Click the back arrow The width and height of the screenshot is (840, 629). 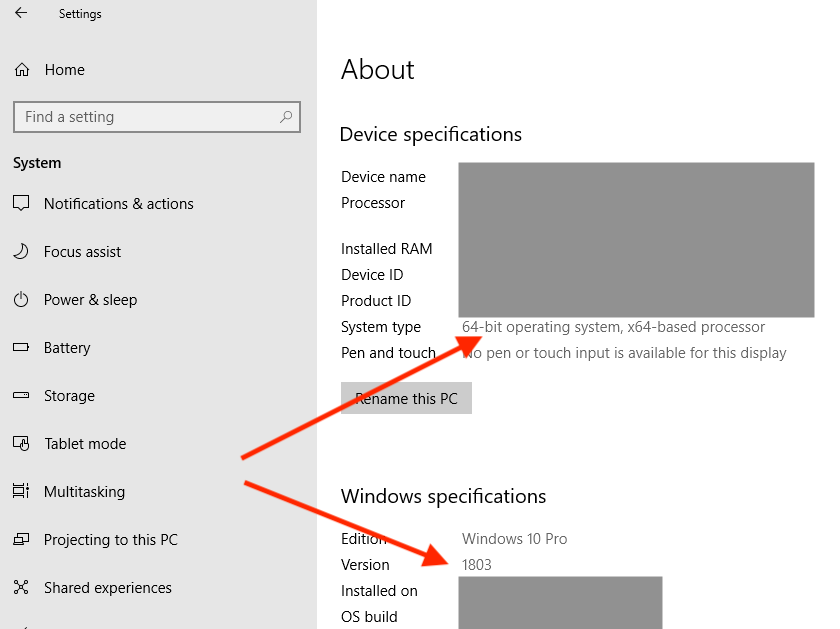18,13
